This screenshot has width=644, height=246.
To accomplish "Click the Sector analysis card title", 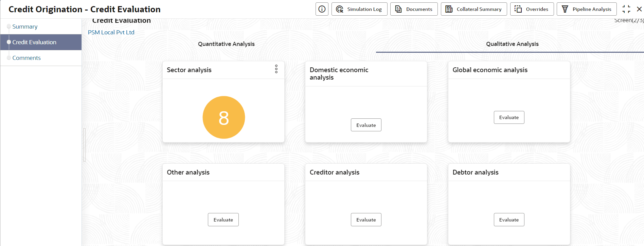I will point(189,70).
